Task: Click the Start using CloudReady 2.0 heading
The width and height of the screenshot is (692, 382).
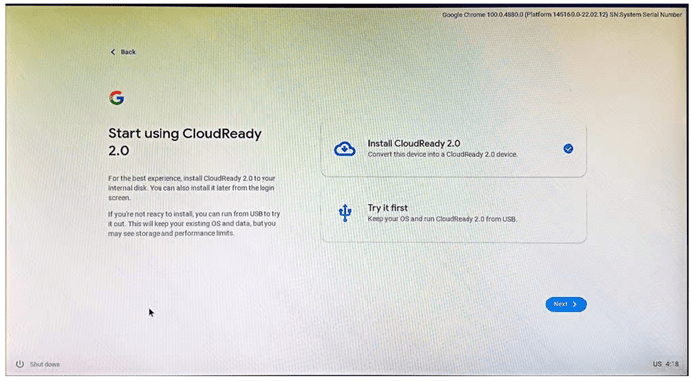Action: coord(185,142)
